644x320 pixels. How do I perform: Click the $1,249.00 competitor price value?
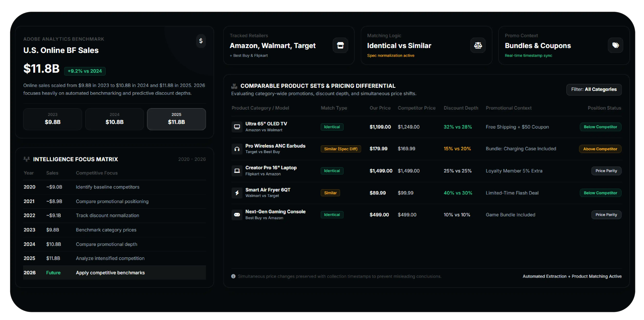[409, 127]
